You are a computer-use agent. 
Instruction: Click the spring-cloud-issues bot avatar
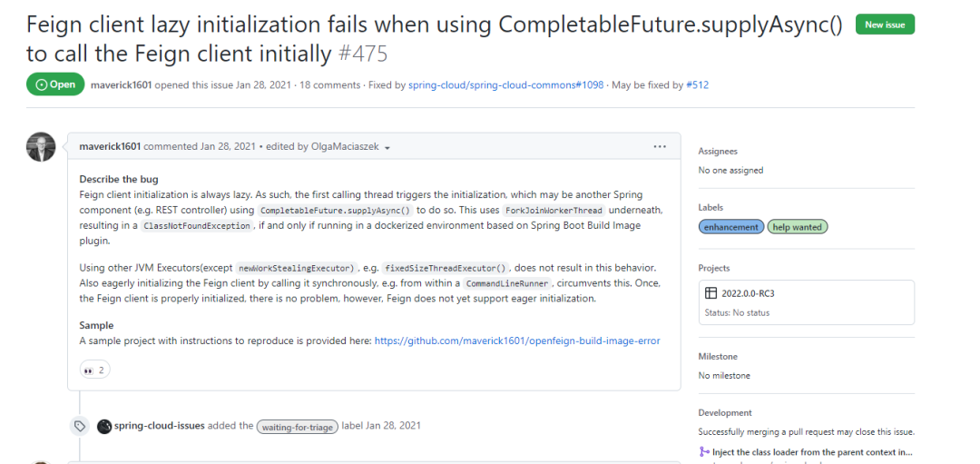[x=104, y=426]
